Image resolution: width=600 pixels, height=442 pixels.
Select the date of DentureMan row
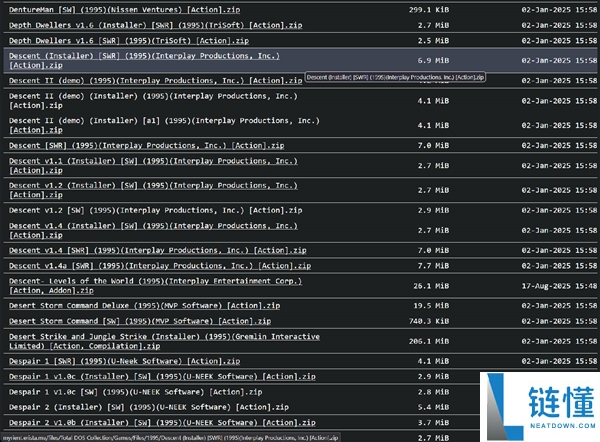[x=559, y=10]
